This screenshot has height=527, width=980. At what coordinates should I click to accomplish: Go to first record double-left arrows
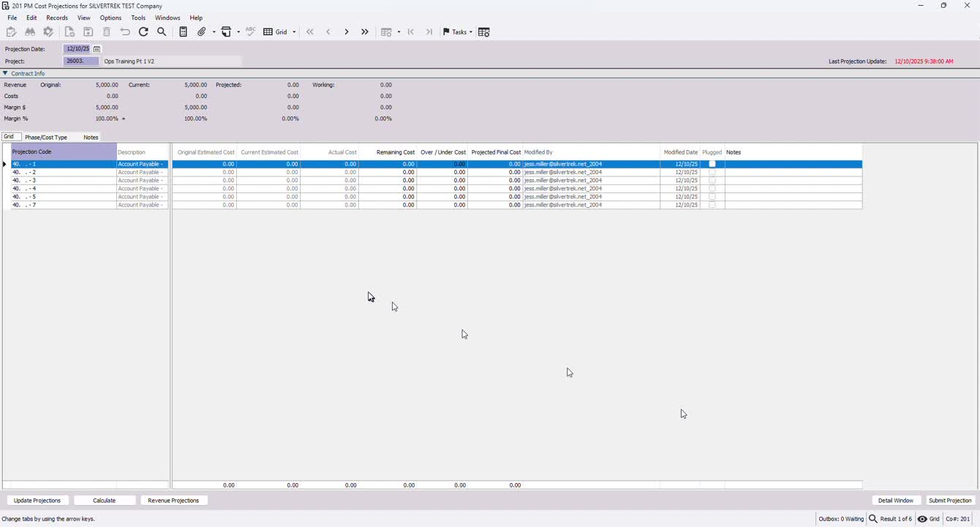(x=310, y=32)
